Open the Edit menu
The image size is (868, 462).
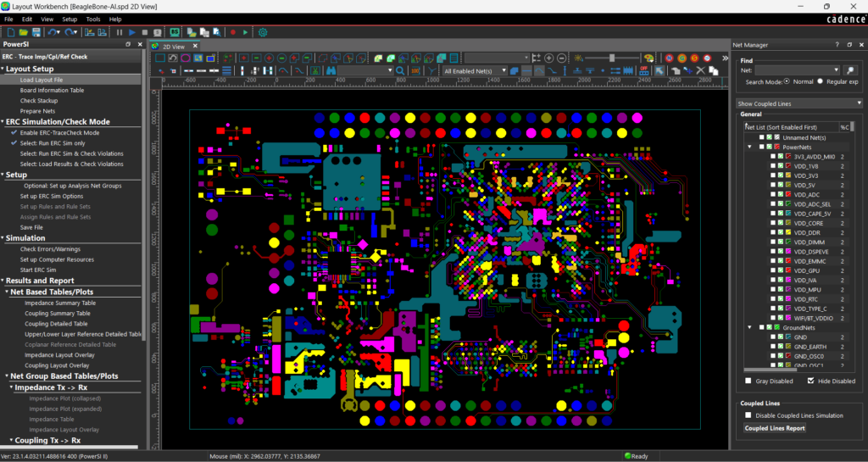click(x=27, y=19)
